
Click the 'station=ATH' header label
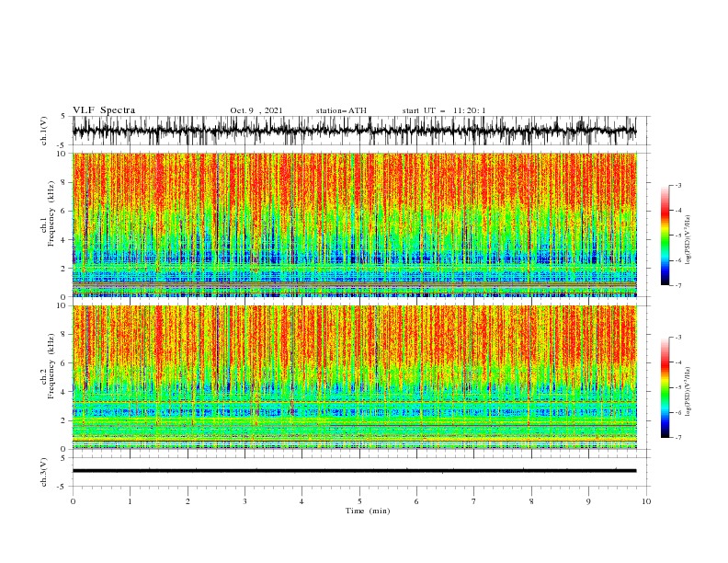click(x=341, y=110)
